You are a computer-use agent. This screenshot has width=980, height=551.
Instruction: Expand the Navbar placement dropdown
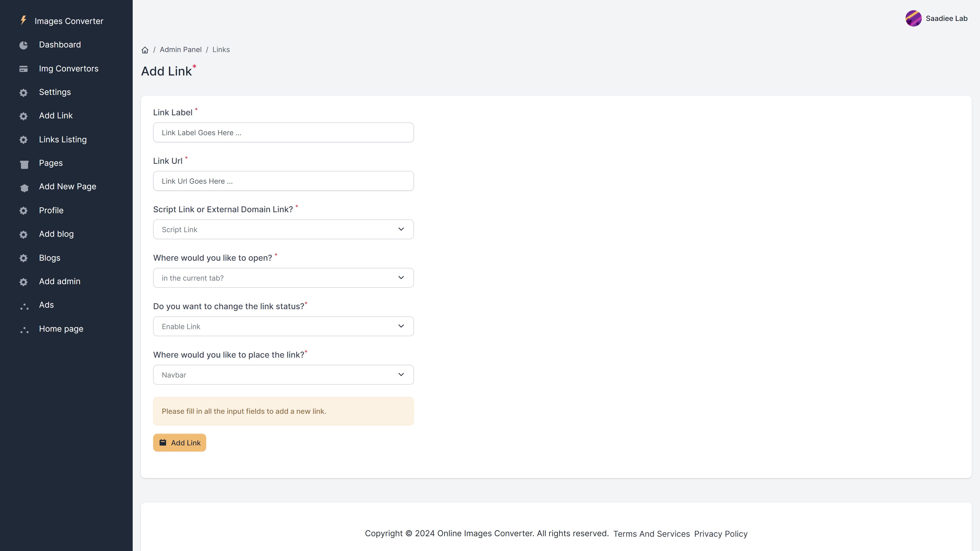point(283,375)
